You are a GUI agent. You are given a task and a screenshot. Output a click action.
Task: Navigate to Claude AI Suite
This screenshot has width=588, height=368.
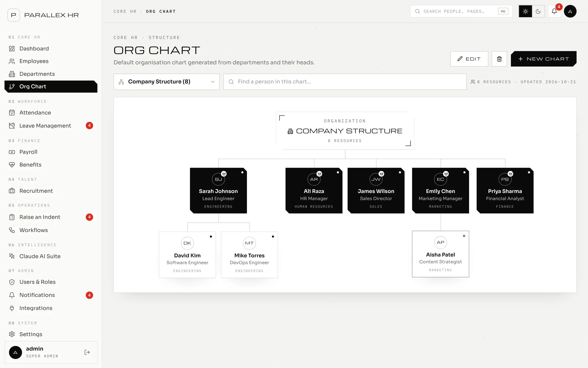pyautogui.click(x=51, y=256)
